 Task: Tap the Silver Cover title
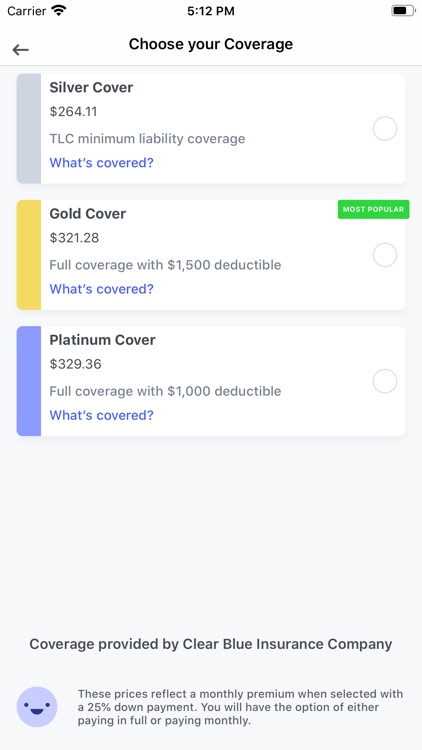pos(91,88)
